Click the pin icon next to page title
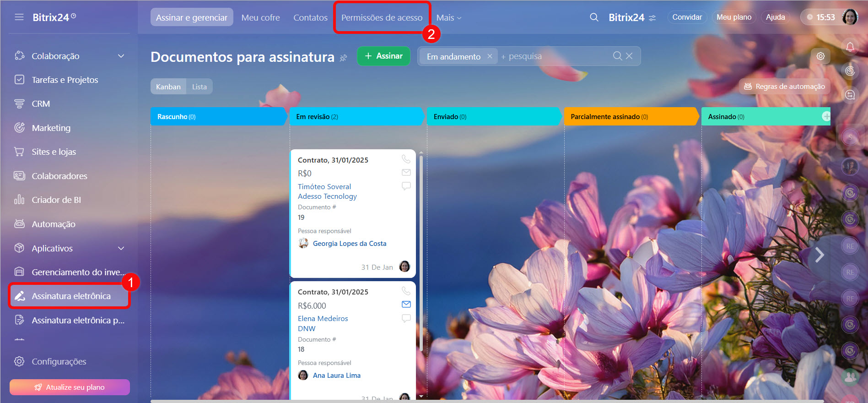The width and height of the screenshot is (868, 403). pyautogui.click(x=343, y=58)
